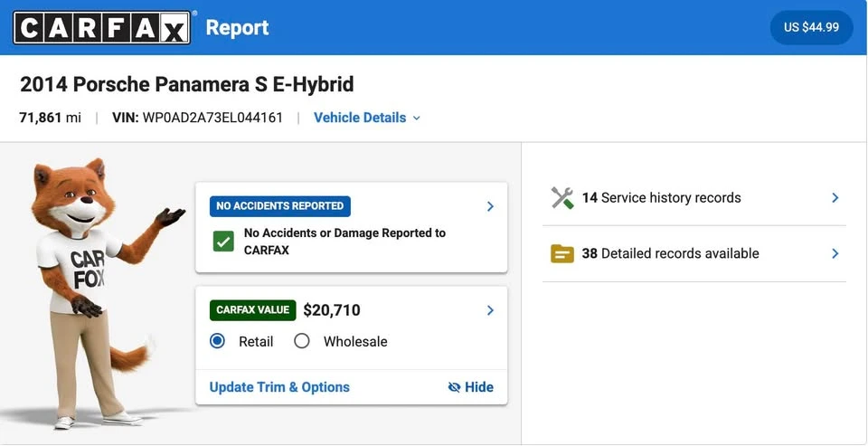Click the green checkmark icon
868x446 pixels.
223,242
